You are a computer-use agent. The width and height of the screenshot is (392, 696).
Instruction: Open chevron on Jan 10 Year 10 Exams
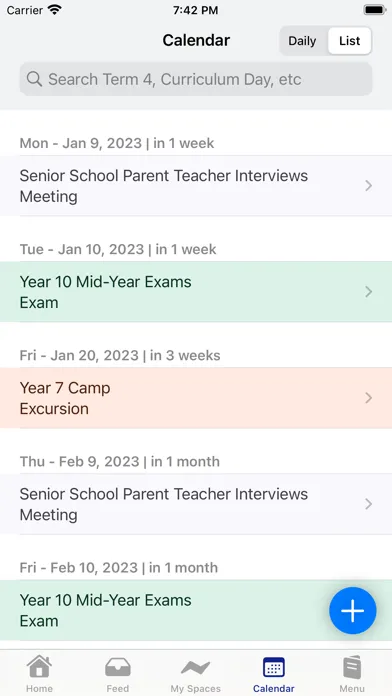click(x=368, y=292)
